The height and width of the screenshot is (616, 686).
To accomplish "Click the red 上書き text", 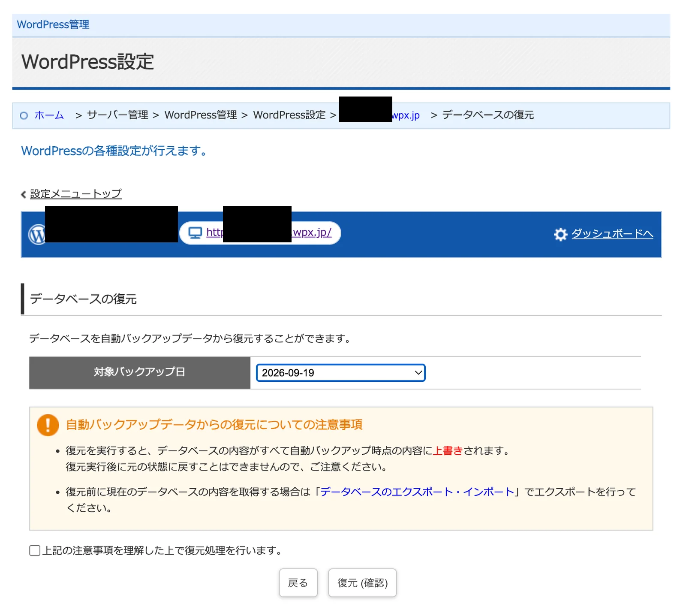I will coord(448,451).
